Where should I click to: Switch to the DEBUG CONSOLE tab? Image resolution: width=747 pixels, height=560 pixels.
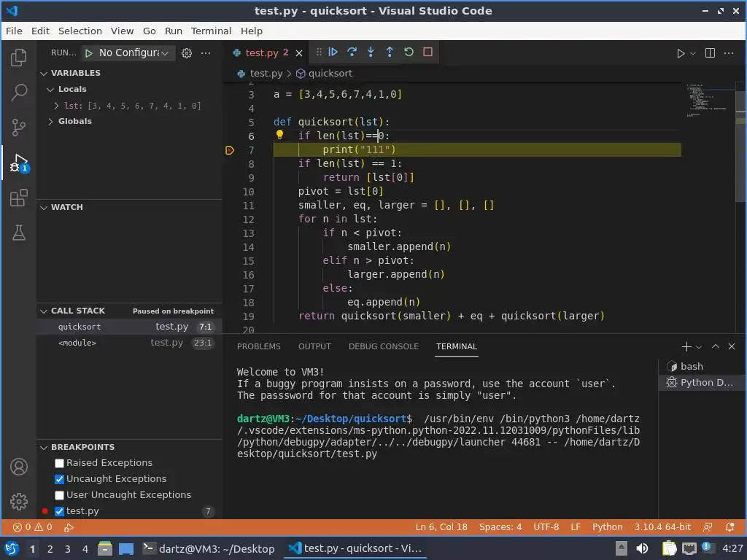(384, 346)
